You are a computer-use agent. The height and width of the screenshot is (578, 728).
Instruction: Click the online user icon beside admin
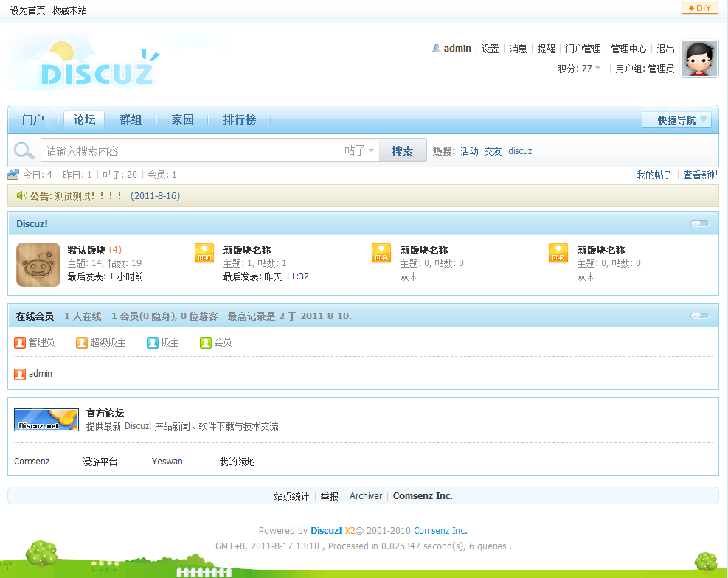tap(20, 375)
